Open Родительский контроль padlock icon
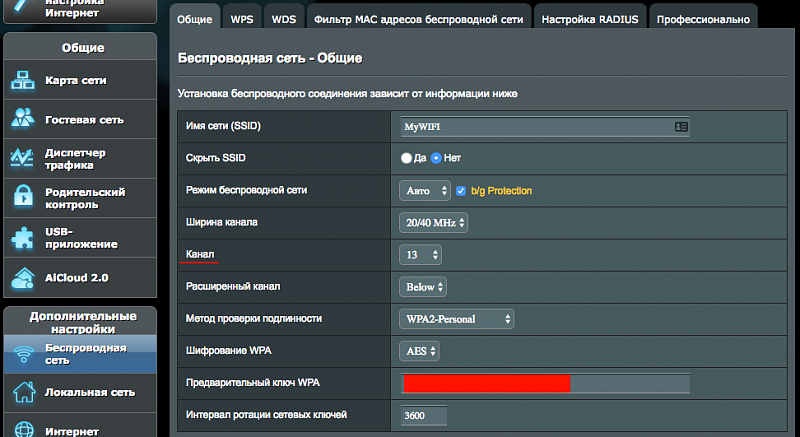The width and height of the screenshot is (800, 437). click(x=24, y=197)
